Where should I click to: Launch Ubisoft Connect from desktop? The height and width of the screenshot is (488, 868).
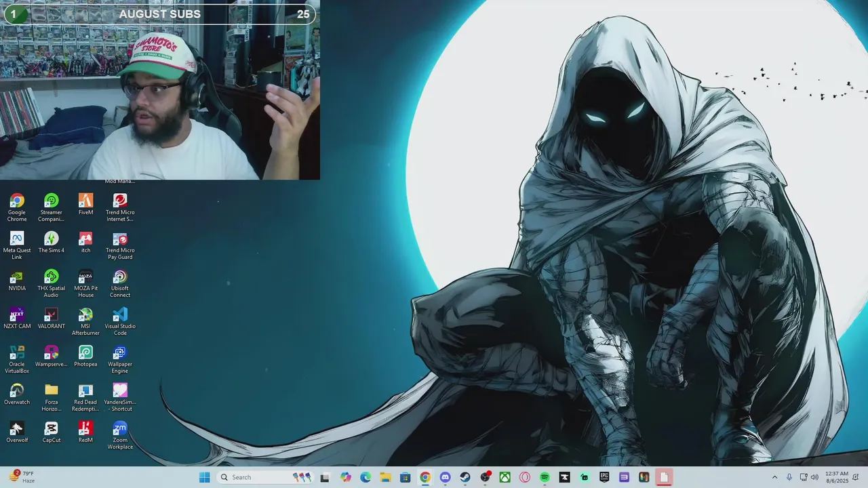[120, 283]
